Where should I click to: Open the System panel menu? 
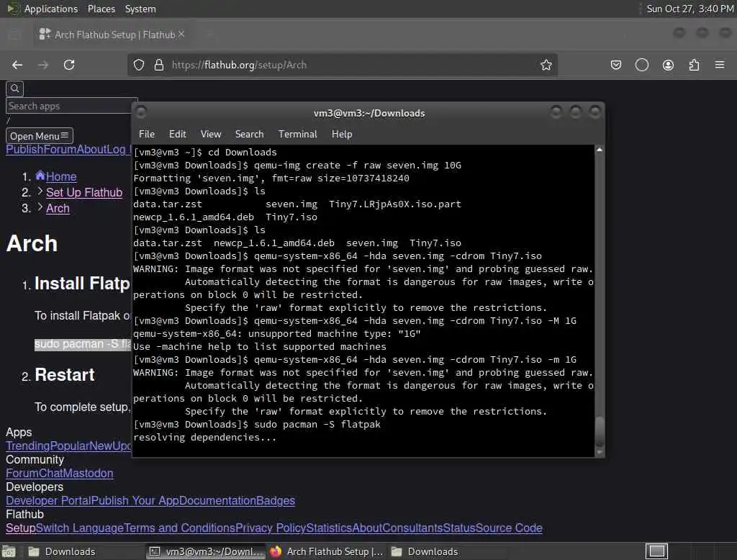(140, 9)
